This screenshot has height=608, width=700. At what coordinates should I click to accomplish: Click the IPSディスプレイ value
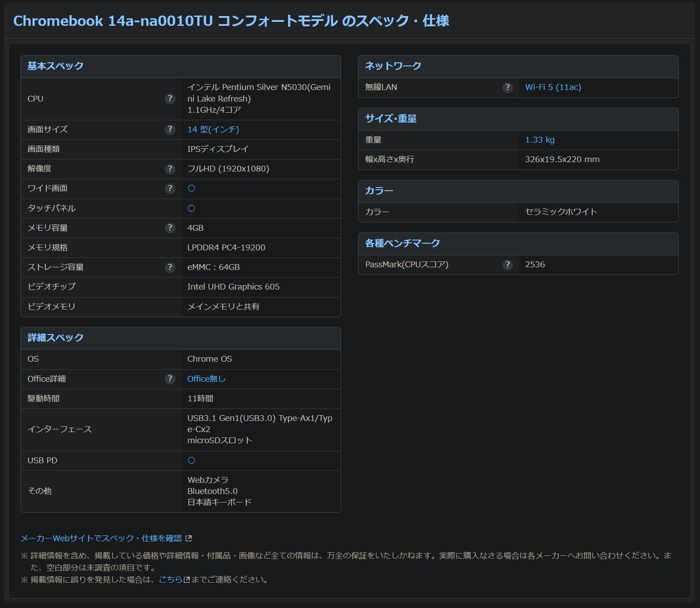(218, 149)
